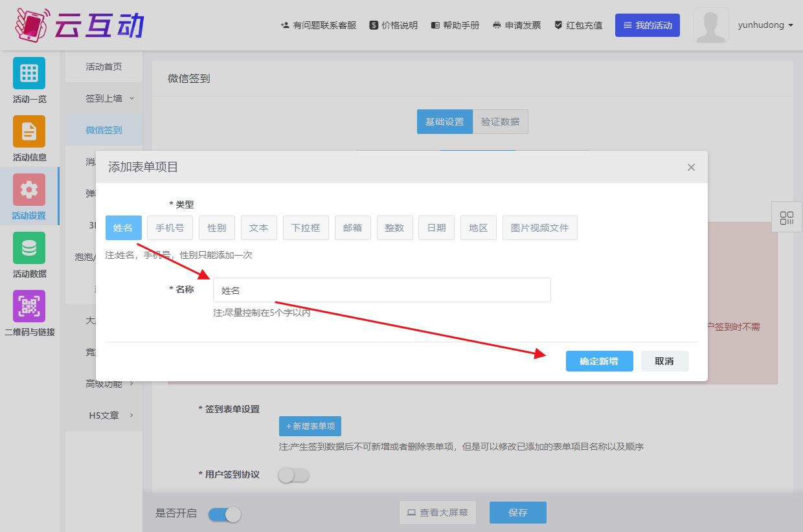803x532 pixels.
Task: Open the floating QR code panel button
Action: click(787, 217)
